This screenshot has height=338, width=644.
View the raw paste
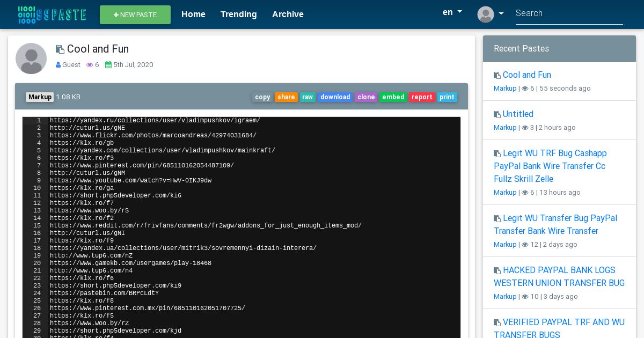308,97
